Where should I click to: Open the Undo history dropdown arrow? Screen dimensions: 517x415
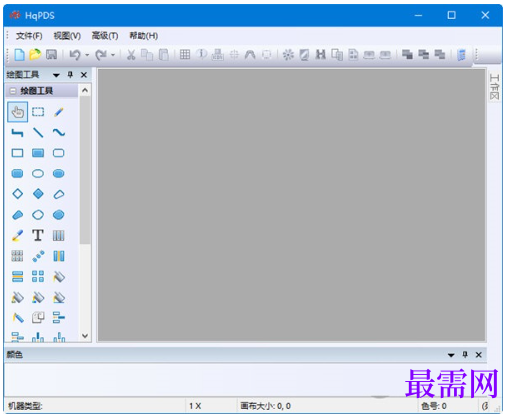(87, 55)
